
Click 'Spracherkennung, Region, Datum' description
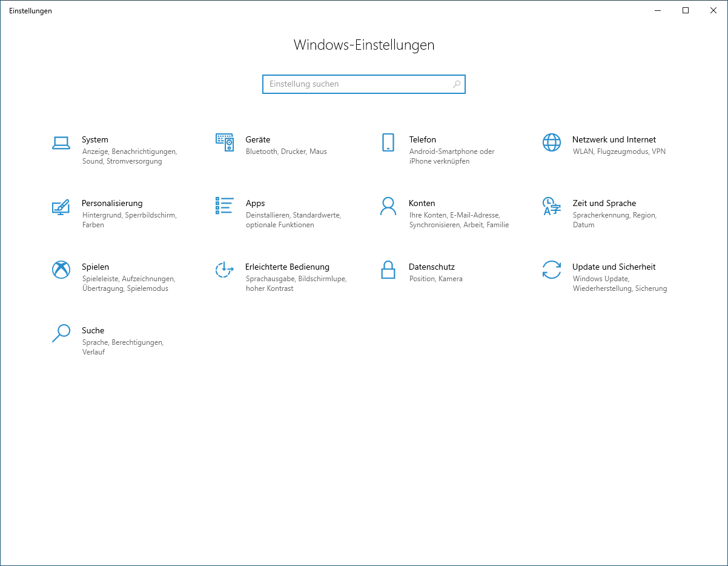[x=615, y=220]
